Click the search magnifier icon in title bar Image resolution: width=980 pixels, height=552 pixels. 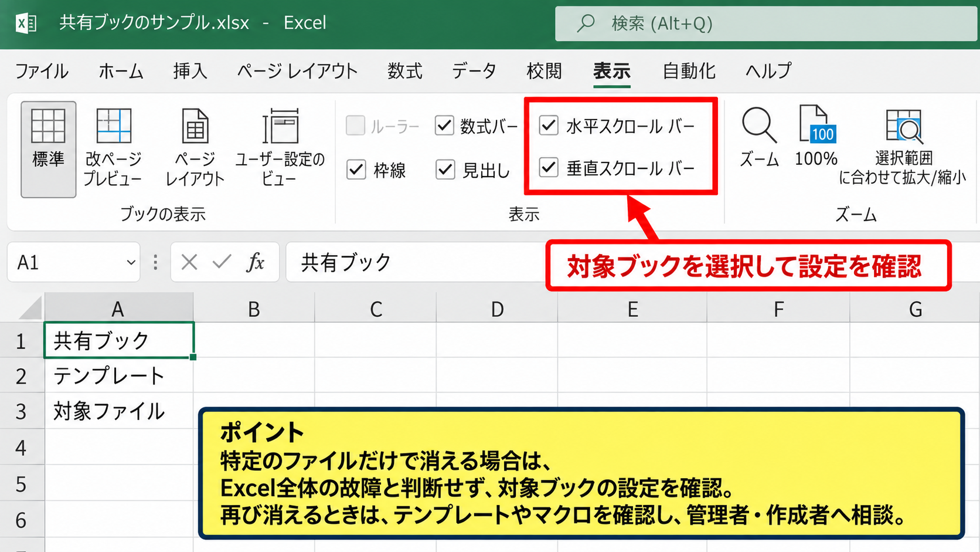[586, 23]
